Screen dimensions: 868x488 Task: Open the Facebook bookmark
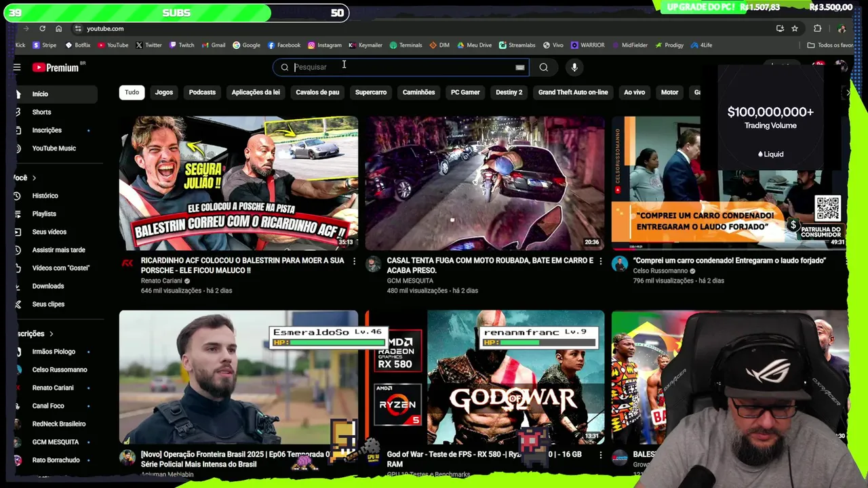coord(284,45)
